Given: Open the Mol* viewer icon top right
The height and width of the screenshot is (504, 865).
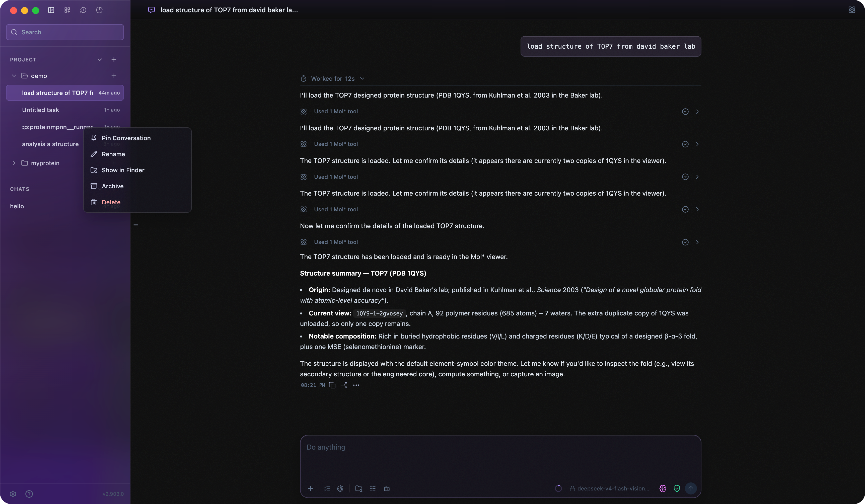Looking at the screenshot, I should (852, 10).
